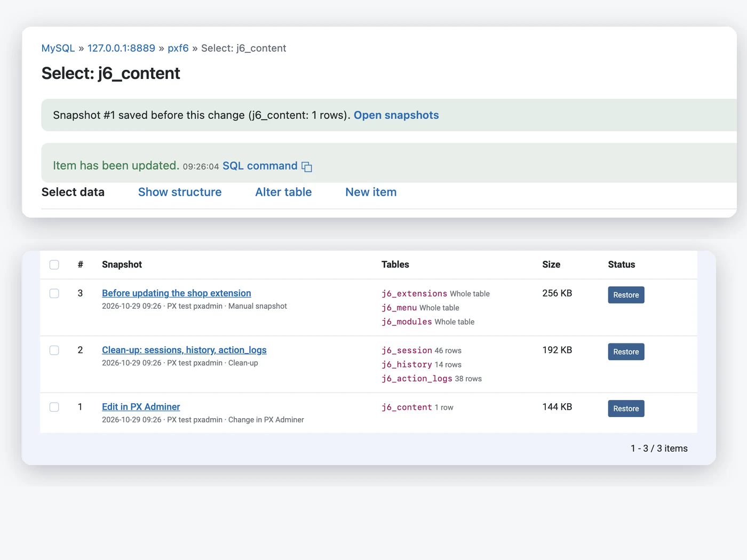The height and width of the screenshot is (560, 747).
Task: Toggle the select-all checkbox in the table header
Action: pyautogui.click(x=54, y=265)
